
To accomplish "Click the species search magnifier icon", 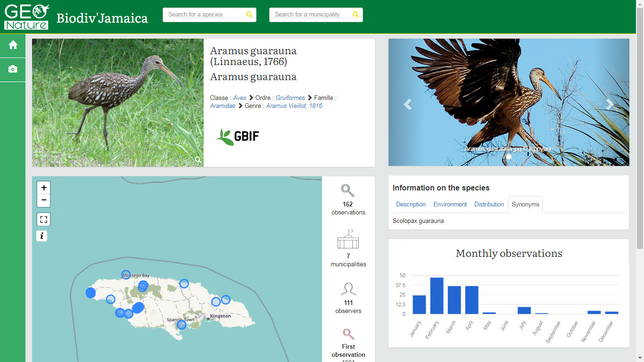I will tap(249, 15).
